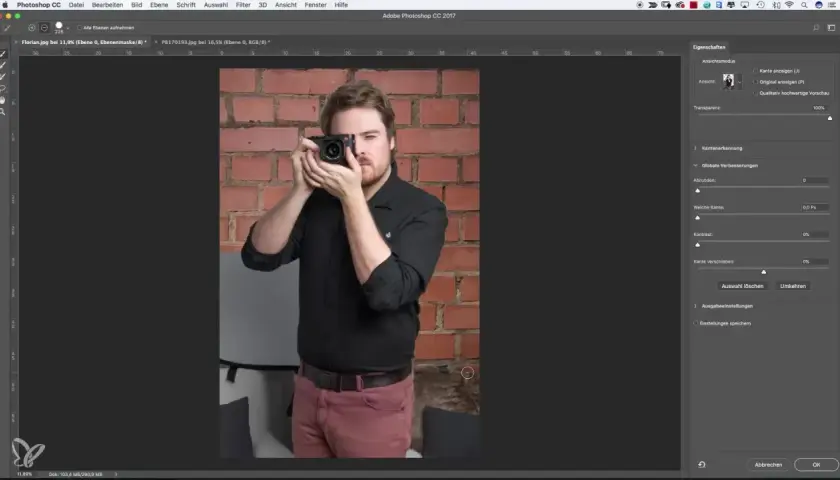Viewport: 840px width, 480px height.
Task: Open the Ebene menu
Action: (159, 5)
